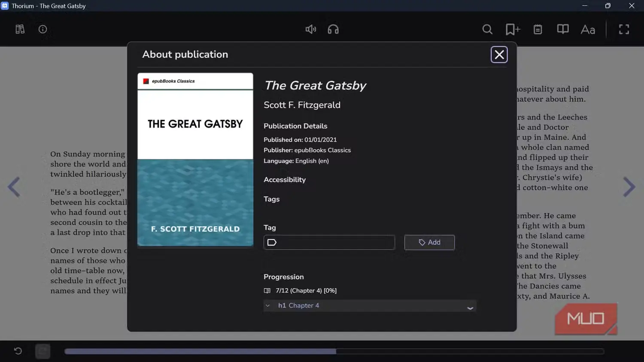Click the reading progress bar
This screenshot has width=644, height=362.
(334, 351)
